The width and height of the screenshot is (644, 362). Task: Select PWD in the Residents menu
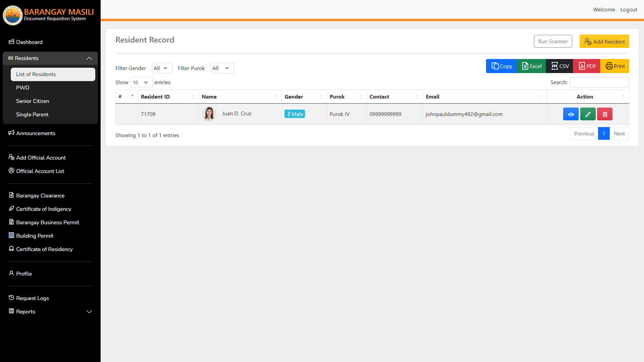(x=22, y=87)
